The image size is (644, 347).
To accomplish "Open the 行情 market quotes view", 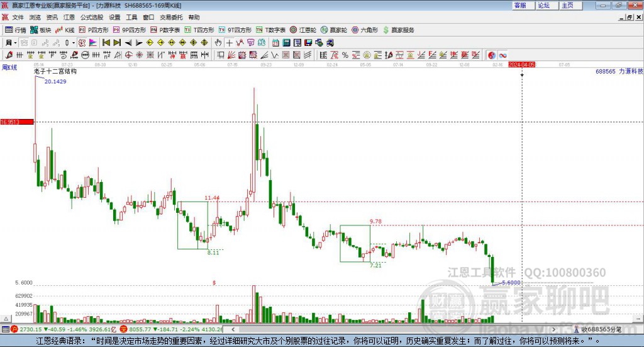I will [x=16, y=30].
